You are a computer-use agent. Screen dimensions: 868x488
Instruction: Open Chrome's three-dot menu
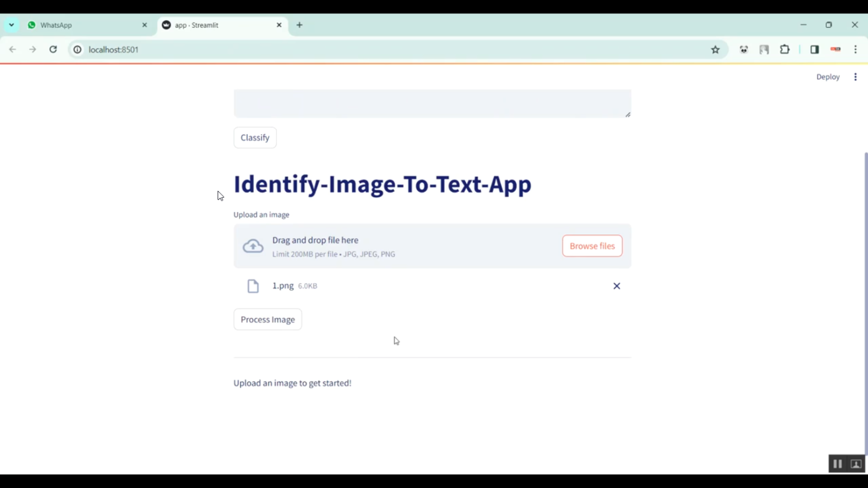[855, 50]
